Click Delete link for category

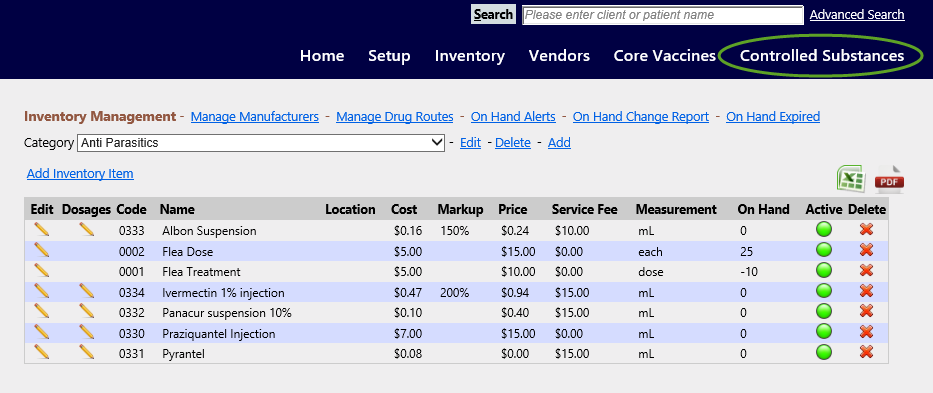512,143
